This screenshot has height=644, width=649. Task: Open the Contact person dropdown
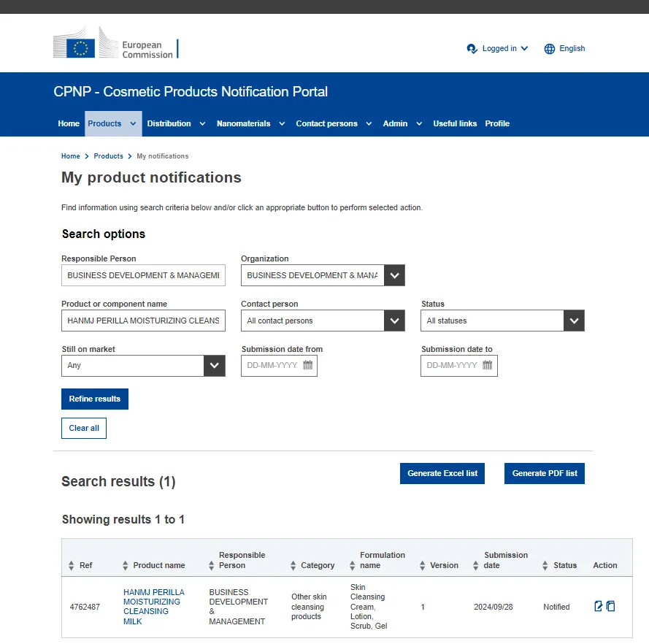[x=394, y=321]
